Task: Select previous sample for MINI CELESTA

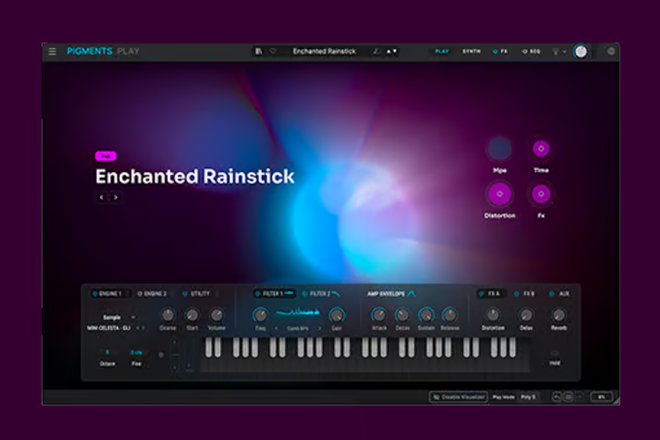Action: [137, 328]
